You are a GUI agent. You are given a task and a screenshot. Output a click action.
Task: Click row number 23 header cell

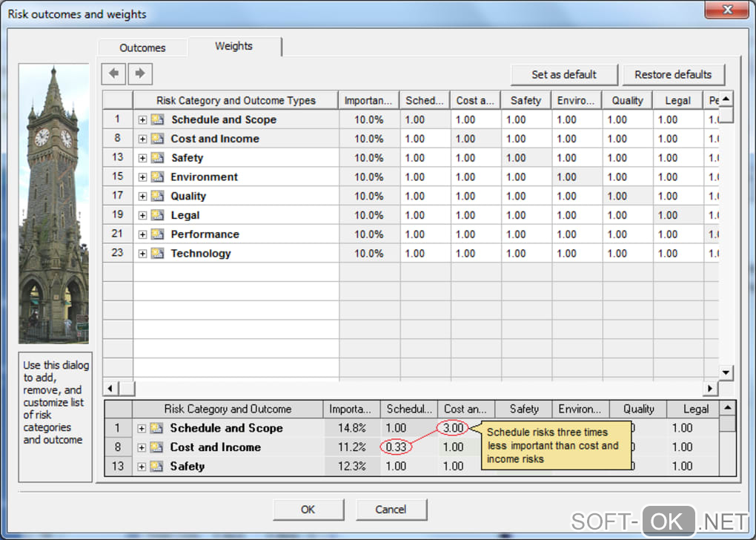(x=118, y=253)
